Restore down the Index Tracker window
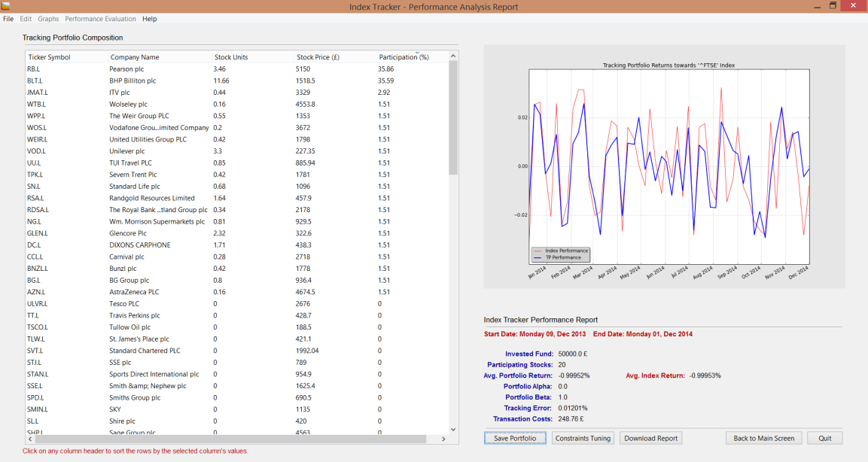The height and width of the screenshot is (462, 868). click(x=833, y=6)
